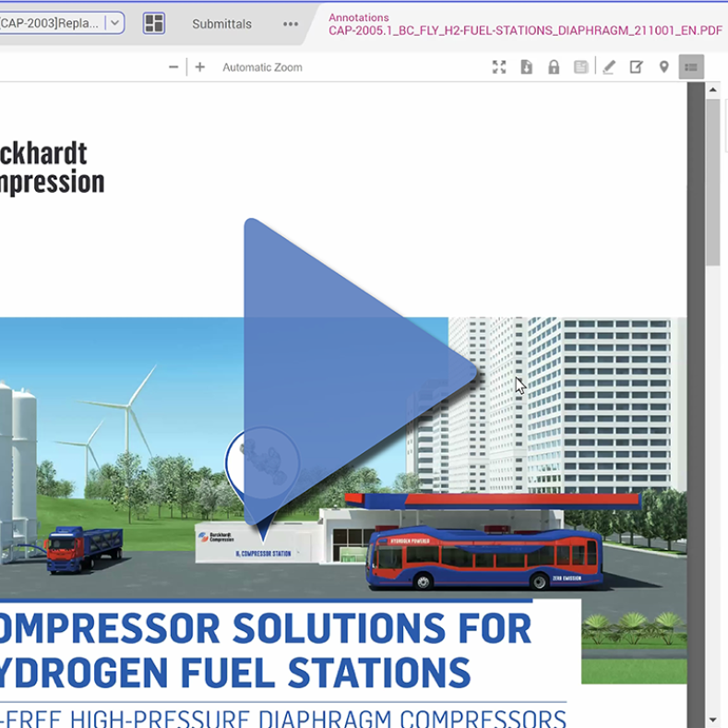The height and width of the screenshot is (728, 728).
Task: Click the scrollbar down arrow
Action: pyautogui.click(x=712, y=720)
